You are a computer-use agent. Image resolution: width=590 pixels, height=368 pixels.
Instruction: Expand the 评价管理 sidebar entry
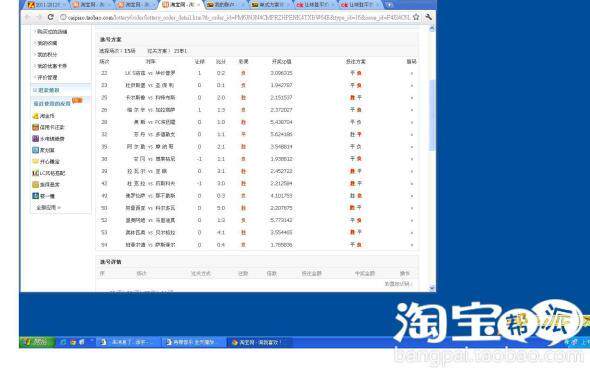click(46, 77)
